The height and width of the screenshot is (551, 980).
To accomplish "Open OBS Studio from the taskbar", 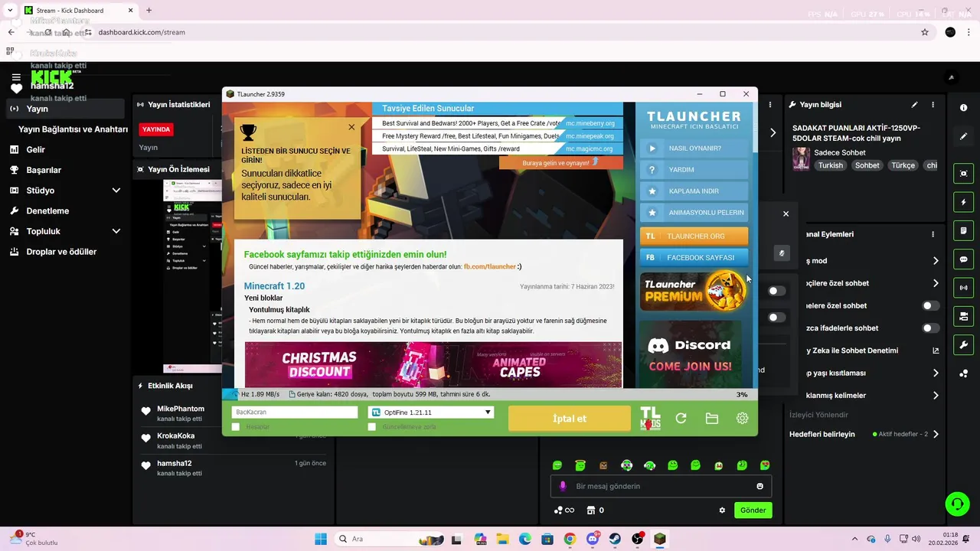I will click(x=638, y=539).
